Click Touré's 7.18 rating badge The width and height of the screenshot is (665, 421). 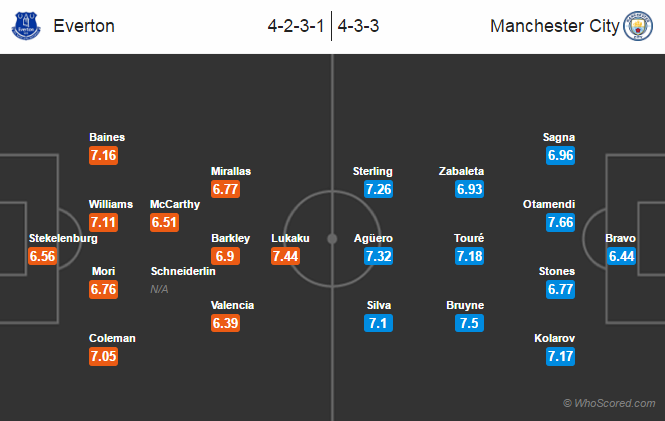pos(469,256)
